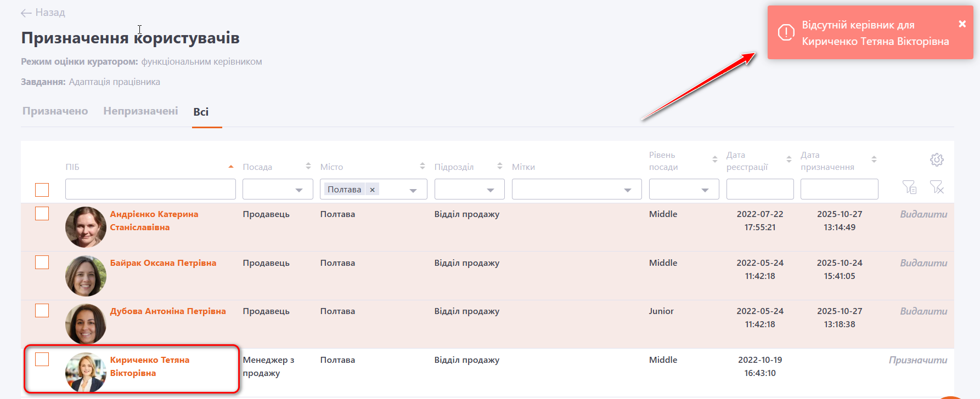Open table column settings gear
This screenshot has height=399, width=980.
point(937,159)
